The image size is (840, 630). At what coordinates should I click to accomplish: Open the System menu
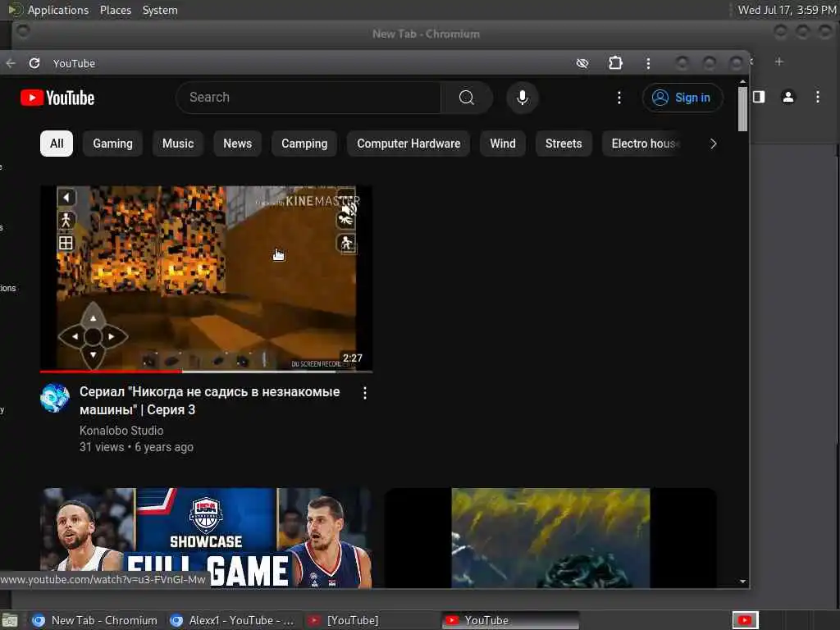click(160, 10)
